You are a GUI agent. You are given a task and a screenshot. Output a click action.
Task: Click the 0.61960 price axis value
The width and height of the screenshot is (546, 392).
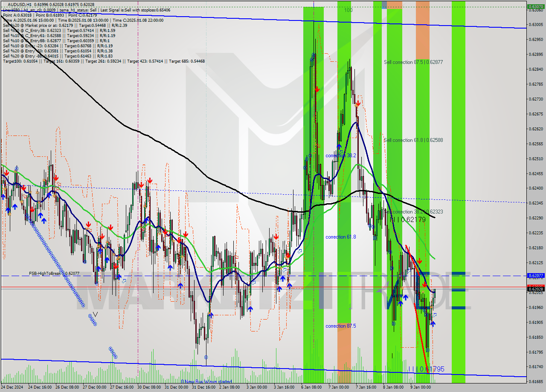click(535, 307)
